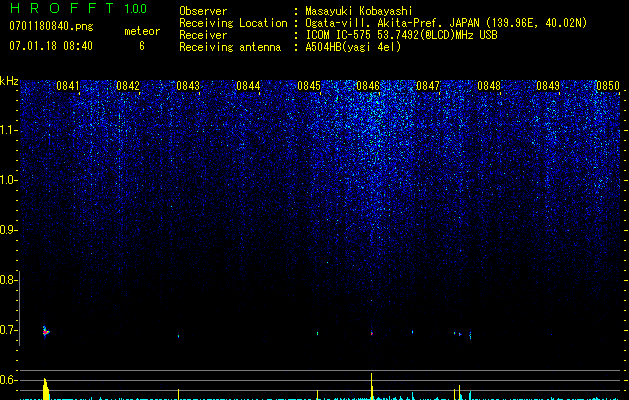629x400 pixels.
Task: Click the 0850 time marker
Action: (x=608, y=86)
